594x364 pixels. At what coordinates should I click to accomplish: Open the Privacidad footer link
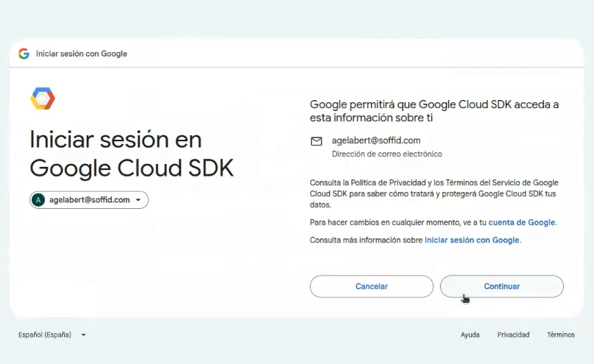coord(513,335)
